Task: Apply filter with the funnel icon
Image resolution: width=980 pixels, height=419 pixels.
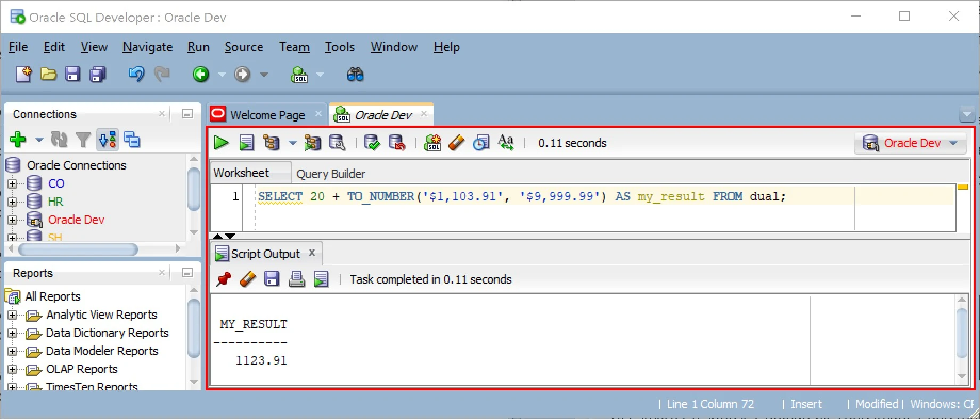Action: point(83,140)
